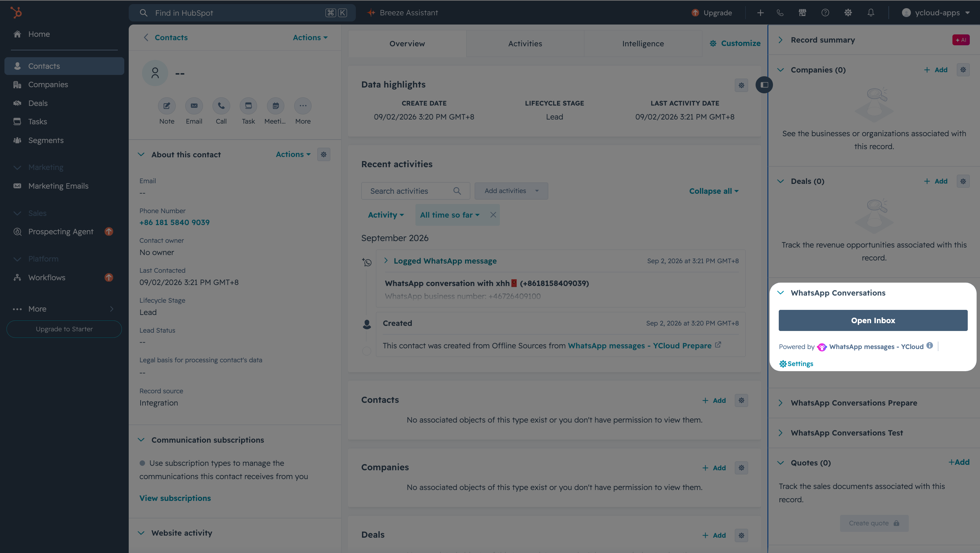Click the Search activities field

pyautogui.click(x=415, y=191)
